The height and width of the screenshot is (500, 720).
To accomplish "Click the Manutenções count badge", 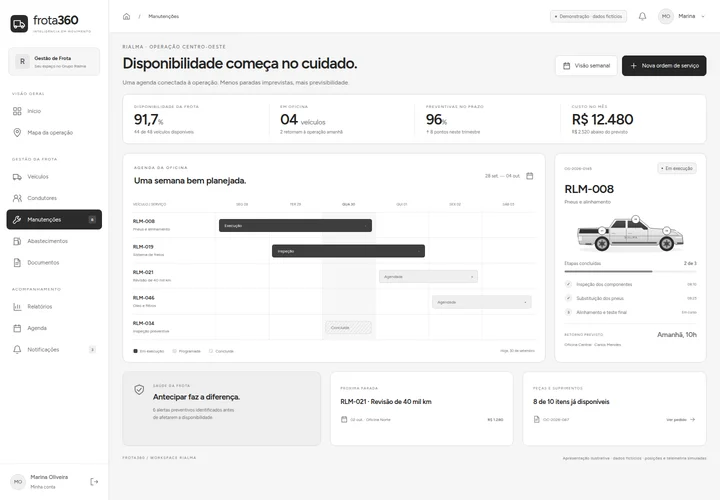I will [x=92, y=219].
